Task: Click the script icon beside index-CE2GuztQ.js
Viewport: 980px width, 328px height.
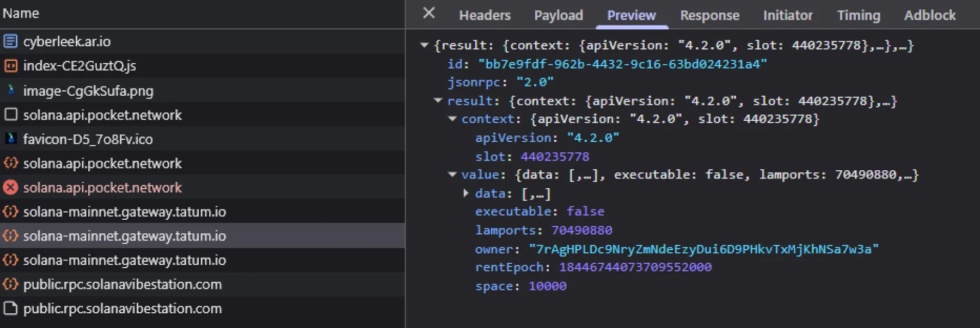Action: 10,66
